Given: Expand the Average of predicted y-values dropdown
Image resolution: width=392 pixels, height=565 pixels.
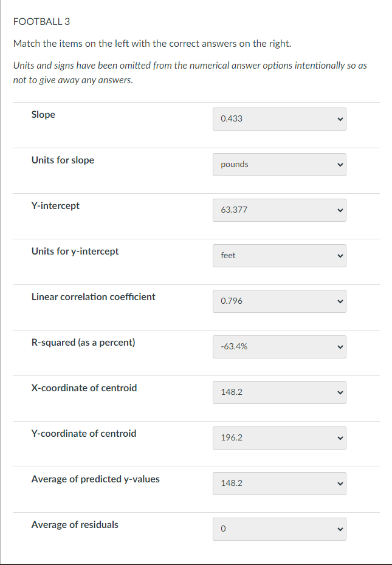Looking at the screenshot, I should pos(279,483).
